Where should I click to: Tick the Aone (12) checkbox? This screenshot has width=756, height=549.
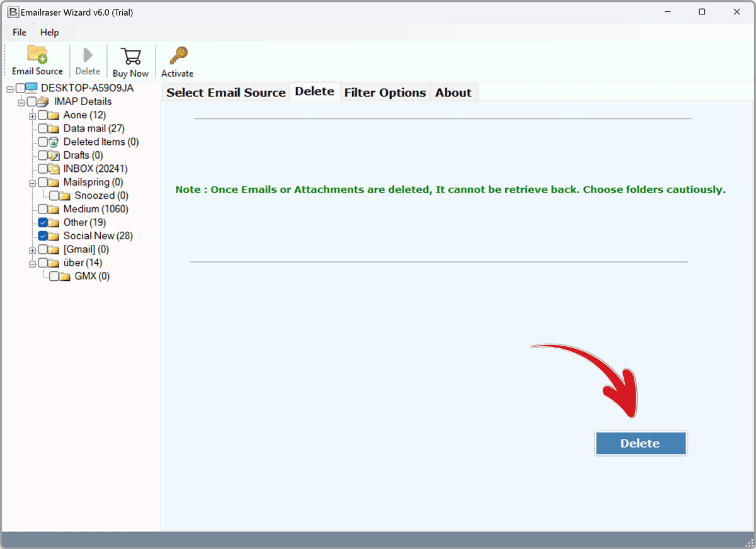tap(43, 115)
